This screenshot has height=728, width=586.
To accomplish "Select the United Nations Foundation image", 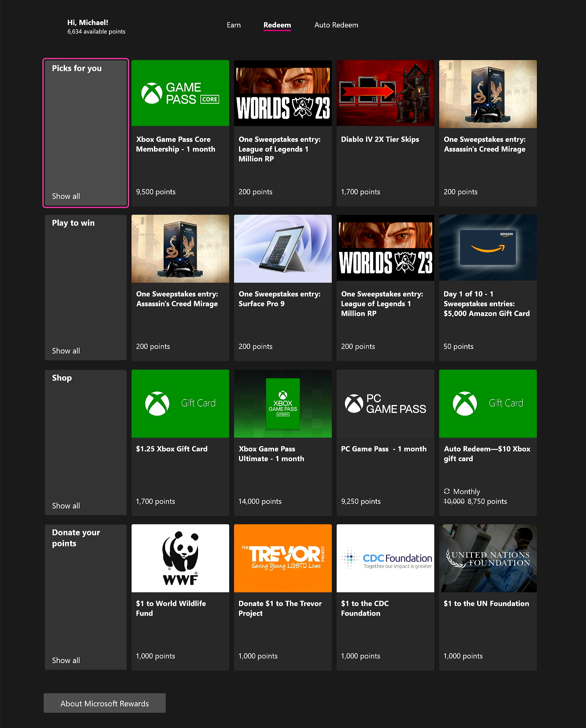I will coord(487,558).
